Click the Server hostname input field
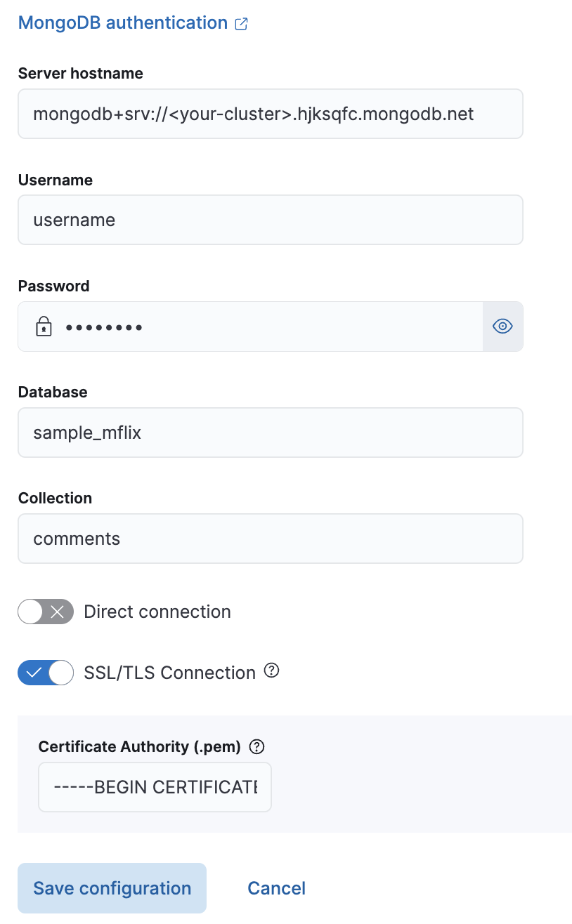Image resolution: width=572 pixels, height=924 pixels. [x=270, y=114]
